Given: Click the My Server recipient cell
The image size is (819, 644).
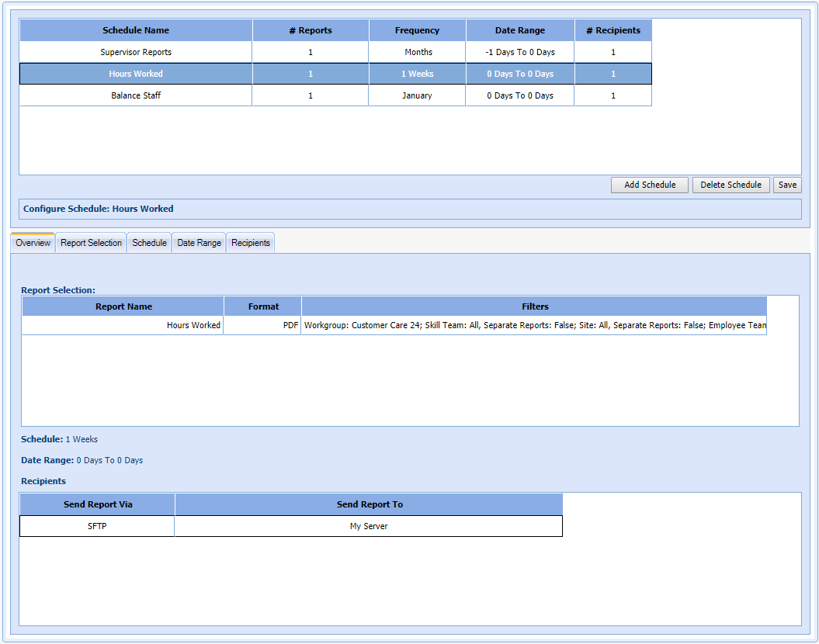Looking at the screenshot, I should click(x=369, y=526).
